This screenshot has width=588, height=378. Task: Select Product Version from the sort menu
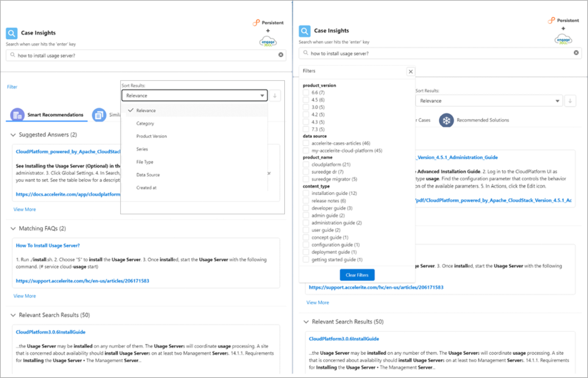[x=151, y=136]
